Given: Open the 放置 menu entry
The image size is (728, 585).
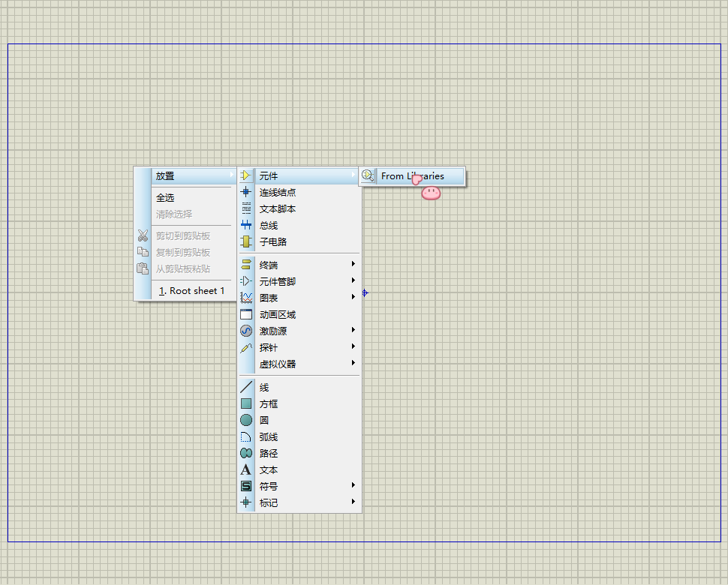Looking at the screenshot, I should (x=165, y=175).
